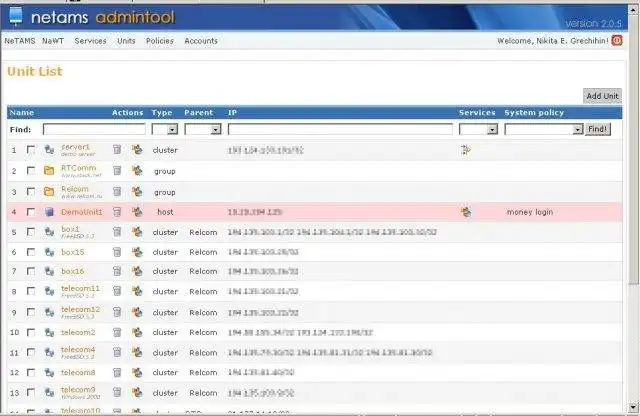Open the System policy filter dropdown

(544, 129)
